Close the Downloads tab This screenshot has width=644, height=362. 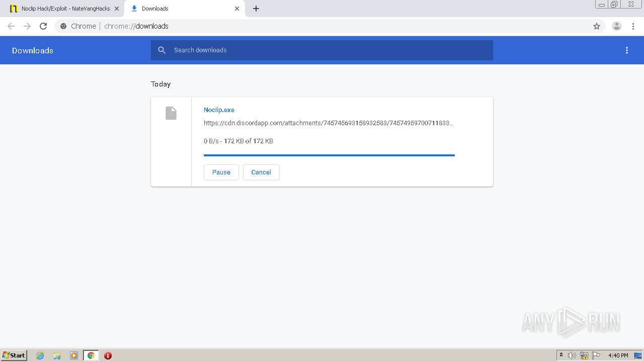click(237, 9)
